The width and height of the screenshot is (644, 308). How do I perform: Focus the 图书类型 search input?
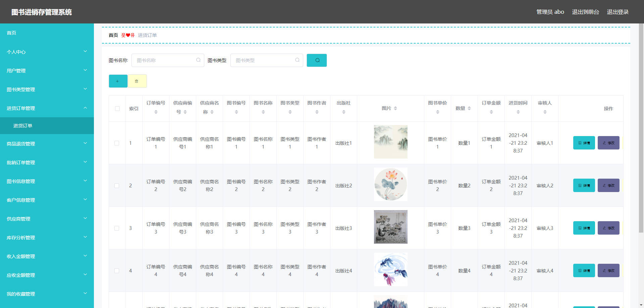click(x=267, y=60)
